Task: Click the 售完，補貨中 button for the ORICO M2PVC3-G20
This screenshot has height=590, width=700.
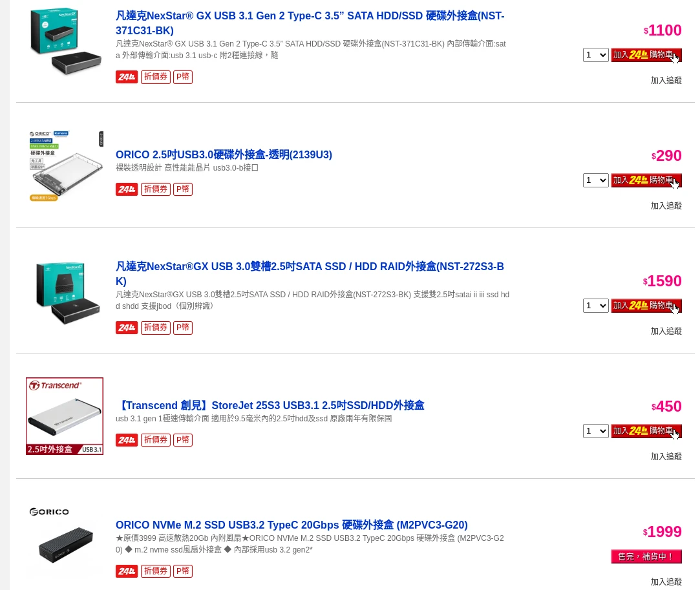Action: tap(646, 556)
